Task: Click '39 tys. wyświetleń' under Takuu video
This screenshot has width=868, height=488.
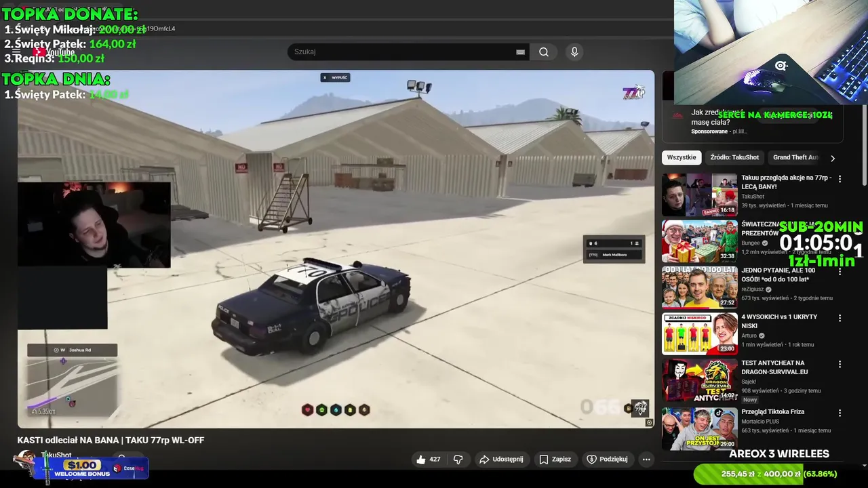Action: tap(764, 205)
